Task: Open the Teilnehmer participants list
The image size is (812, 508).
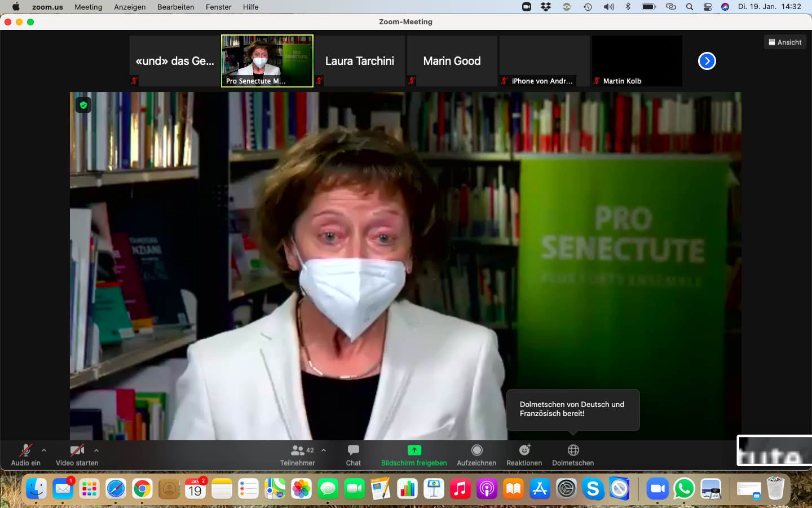Action: [x=298, y=454]
